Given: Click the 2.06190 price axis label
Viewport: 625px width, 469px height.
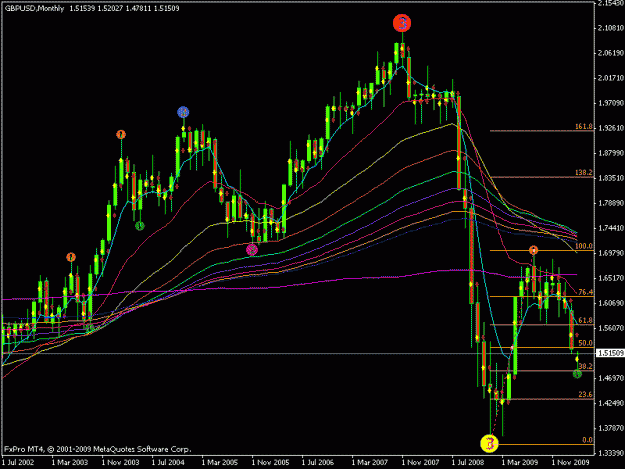Looking at the screenshot, I should pyautogui.click(x=611, y=53).
